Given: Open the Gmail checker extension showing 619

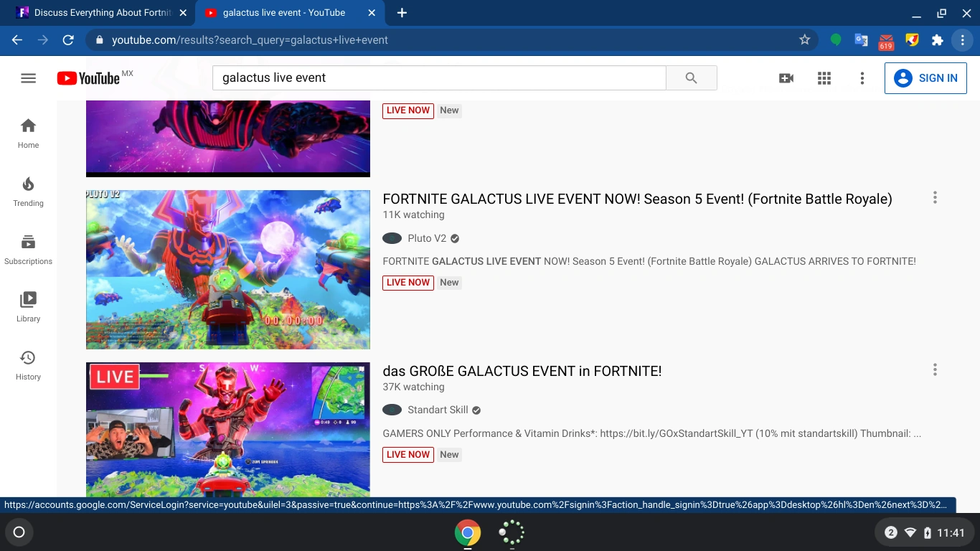Looking at the screenshot, I should tap(886, 42).
